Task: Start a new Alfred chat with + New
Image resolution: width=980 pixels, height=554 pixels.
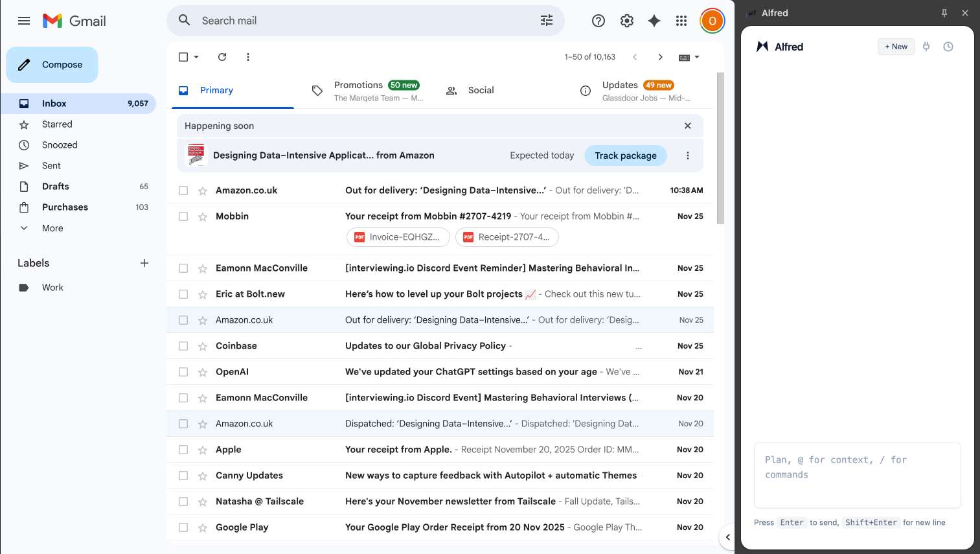Action: point(896,46)
